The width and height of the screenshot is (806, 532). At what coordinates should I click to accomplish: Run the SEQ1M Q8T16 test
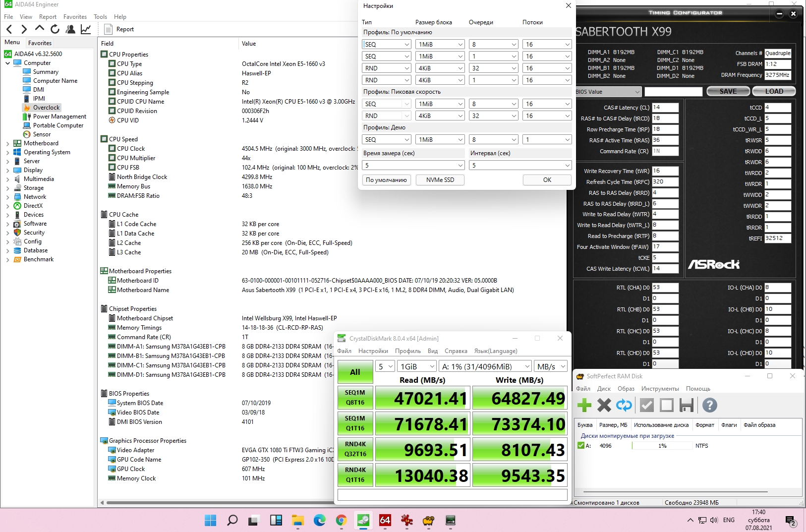(355, 397)
